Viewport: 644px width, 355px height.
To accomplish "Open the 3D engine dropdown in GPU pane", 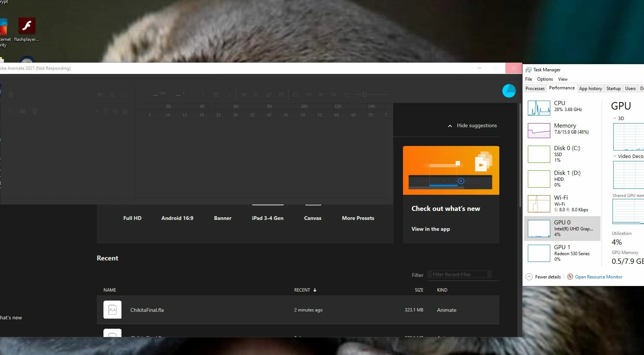I will coord(615,118).
